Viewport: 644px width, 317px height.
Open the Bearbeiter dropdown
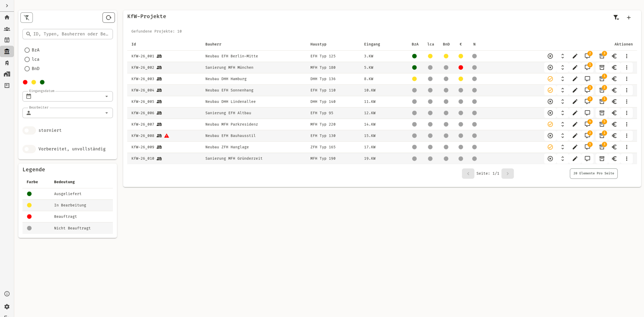click(x=68, y=113)
